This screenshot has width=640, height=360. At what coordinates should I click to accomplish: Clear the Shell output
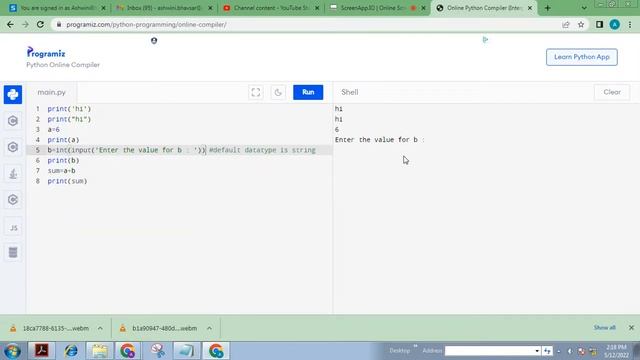[612, 92]
